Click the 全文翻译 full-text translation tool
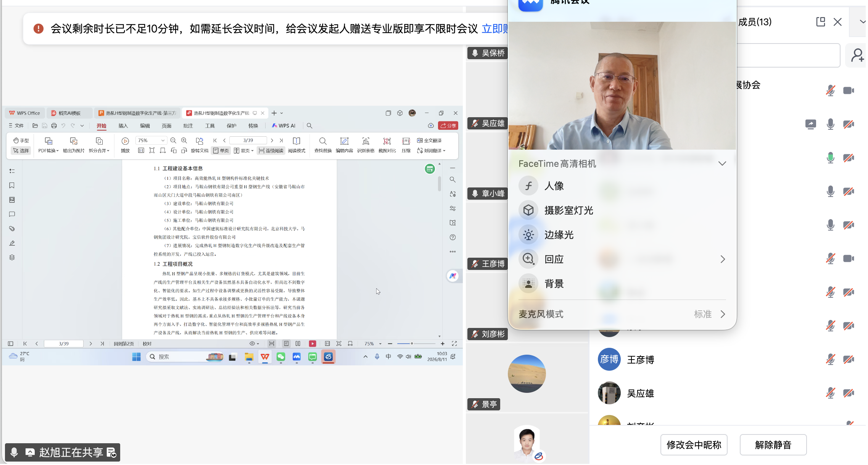868x465 pixels. (429, 140)
